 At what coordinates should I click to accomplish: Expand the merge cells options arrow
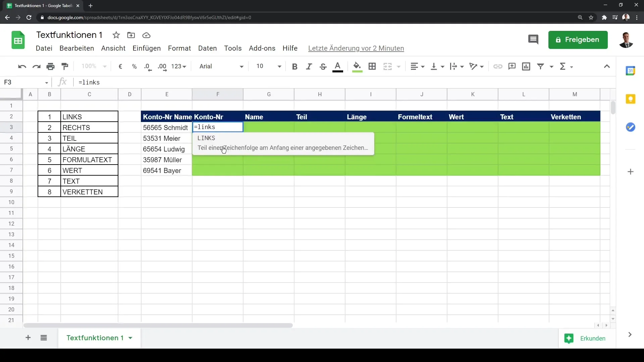pos(398,66)
